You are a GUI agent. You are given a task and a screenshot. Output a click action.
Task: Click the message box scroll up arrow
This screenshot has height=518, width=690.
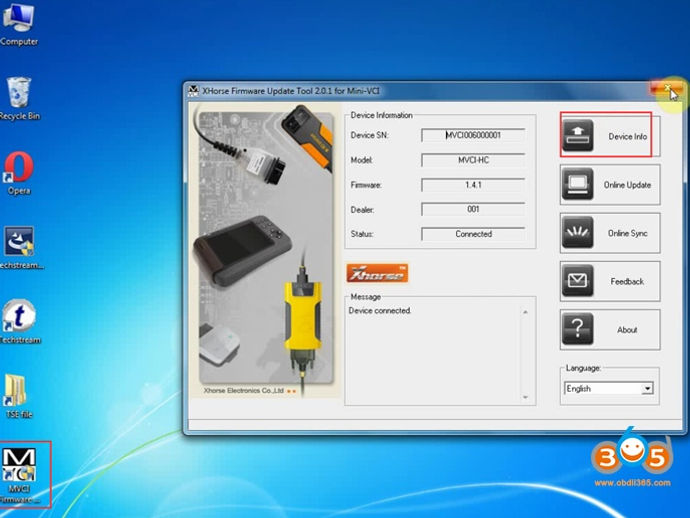[x=525, y=312]
